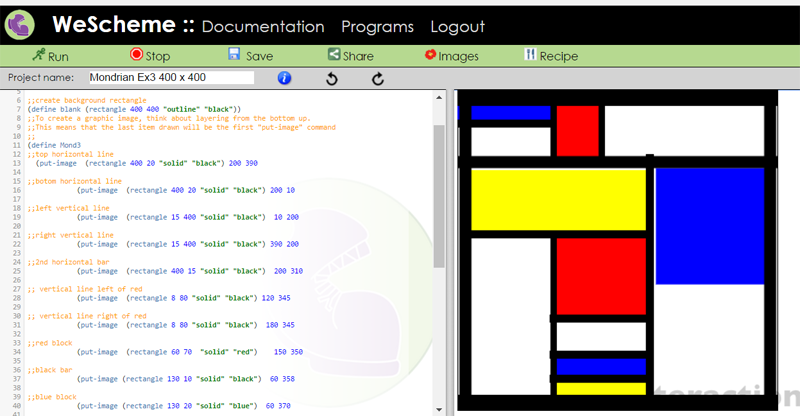This screenshot has height=416, width=800.
Task: Click the '(define Mond3' line
Action: (x=54, y=145)
